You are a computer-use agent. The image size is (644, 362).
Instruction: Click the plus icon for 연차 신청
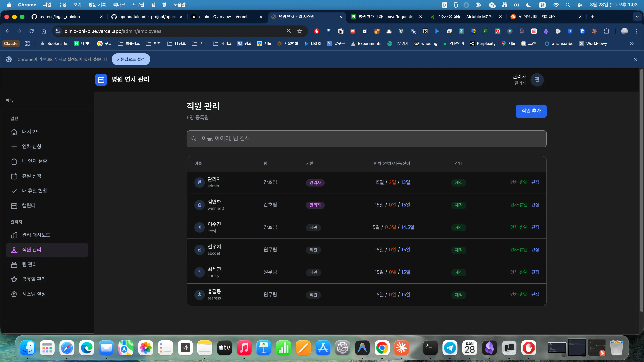14,147
